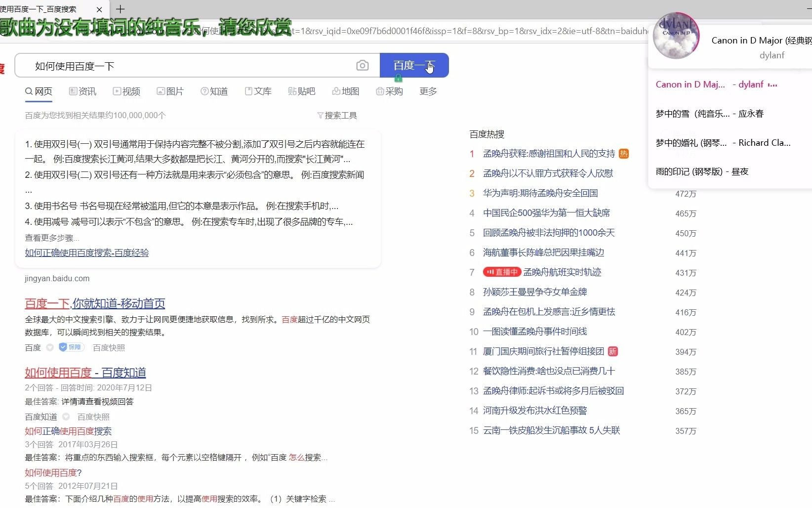Click the new tab plus button
This screenshot has width=812, height=508.
click(120, 9)
